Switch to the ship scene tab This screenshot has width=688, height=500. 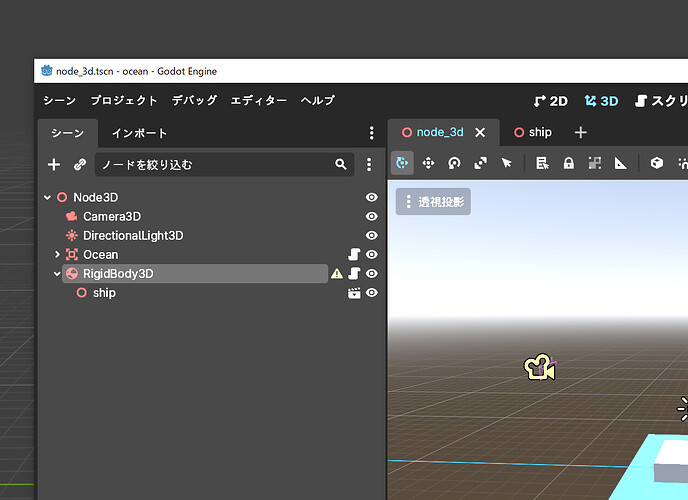pos(533,132)
